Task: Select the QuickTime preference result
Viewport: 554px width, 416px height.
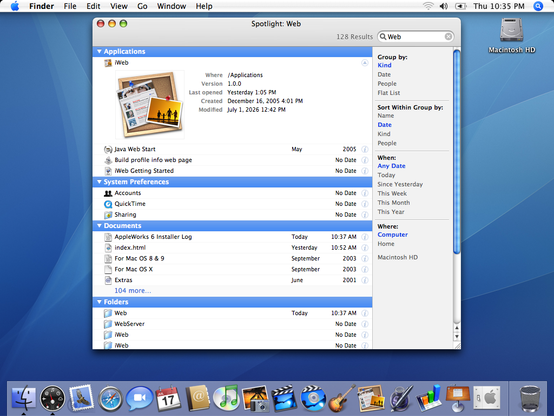Action: pos(231,204)
